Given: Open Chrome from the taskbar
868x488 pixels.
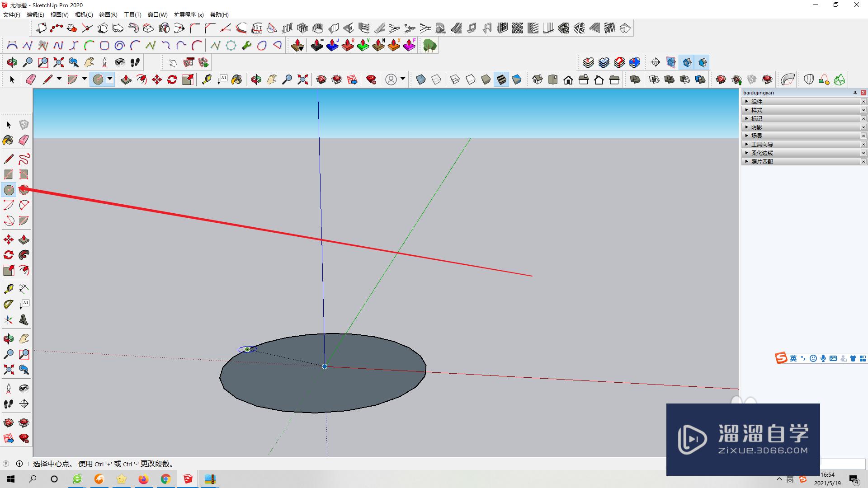Looking at the screenshot, I should 165,479.
